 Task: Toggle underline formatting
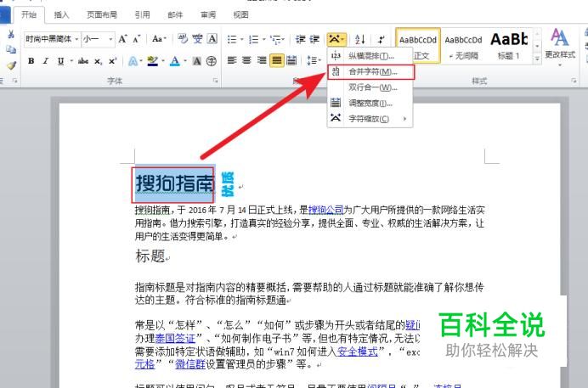[x=60, y=61]
